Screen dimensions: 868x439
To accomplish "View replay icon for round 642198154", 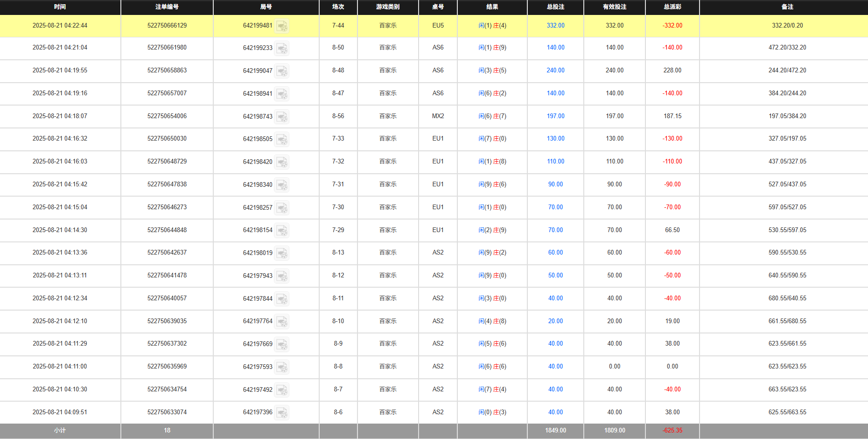I will coord(281,231).
